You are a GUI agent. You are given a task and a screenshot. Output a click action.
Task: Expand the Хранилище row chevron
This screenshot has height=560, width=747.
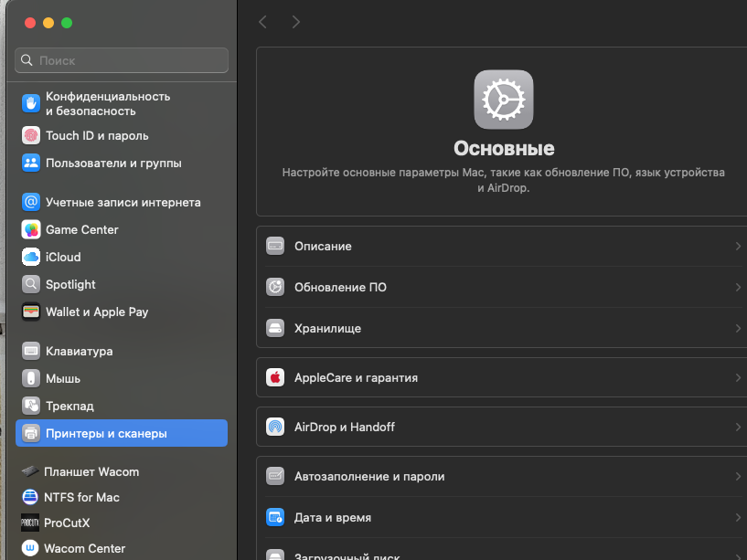point(738,328)
